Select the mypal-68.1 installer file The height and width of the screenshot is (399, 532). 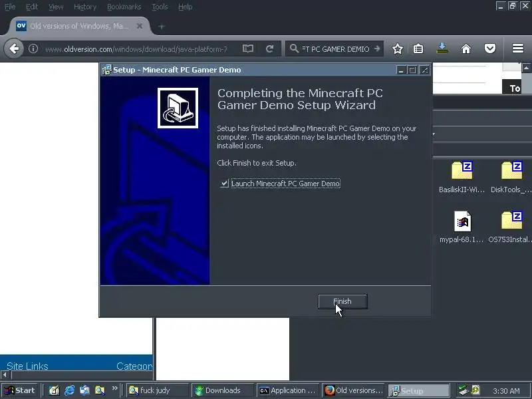click(462, 227)
